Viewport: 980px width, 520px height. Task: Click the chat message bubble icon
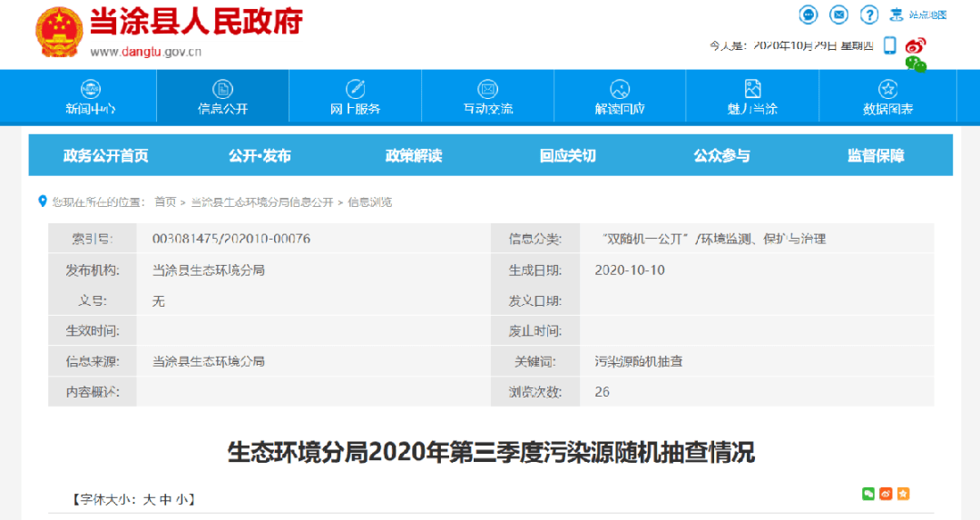[808, 15]
